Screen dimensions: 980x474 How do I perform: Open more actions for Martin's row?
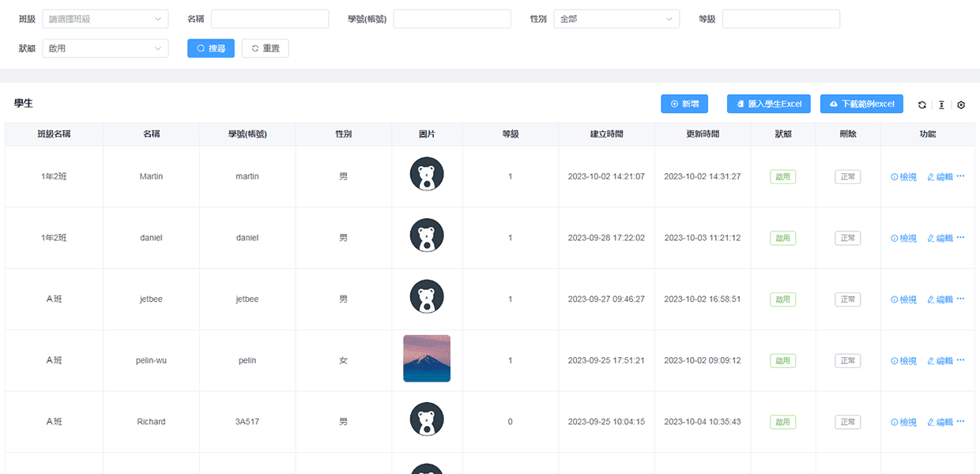point(960,176)
